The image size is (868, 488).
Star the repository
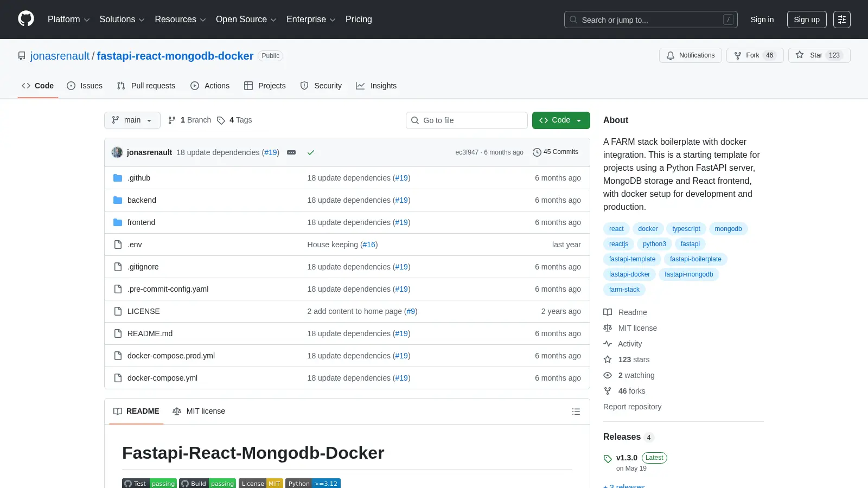click(x=819, y=55)
